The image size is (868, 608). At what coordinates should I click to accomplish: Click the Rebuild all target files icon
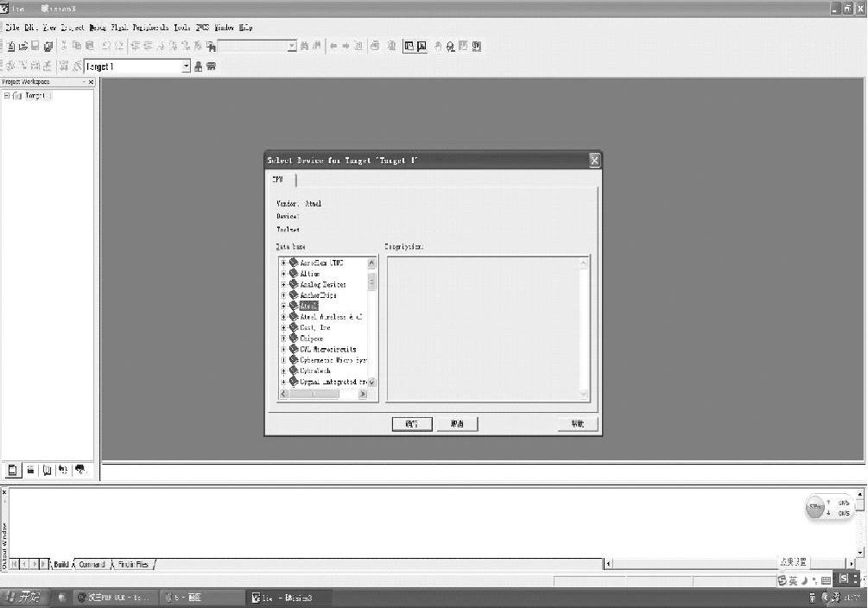click(x=35, y=66)
